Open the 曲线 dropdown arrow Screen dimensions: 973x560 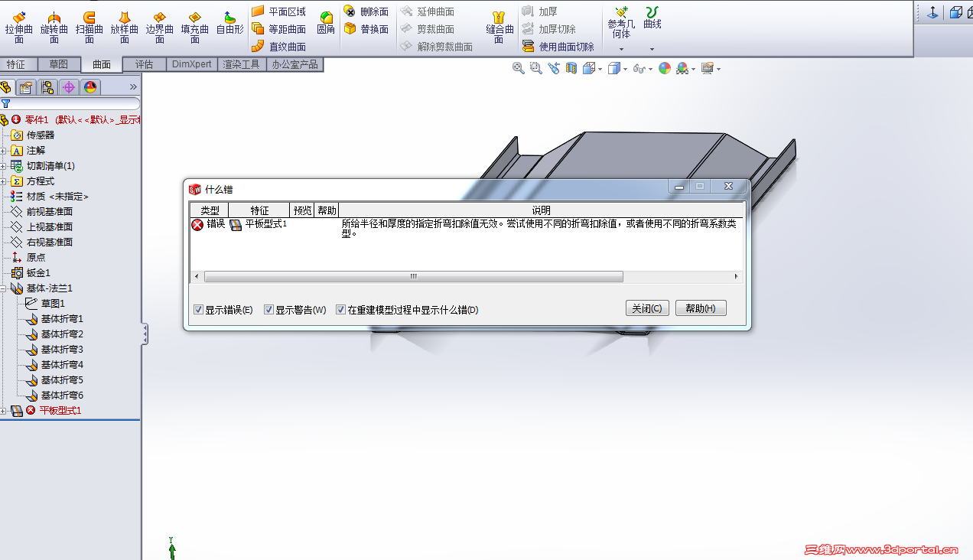(652, 49)
